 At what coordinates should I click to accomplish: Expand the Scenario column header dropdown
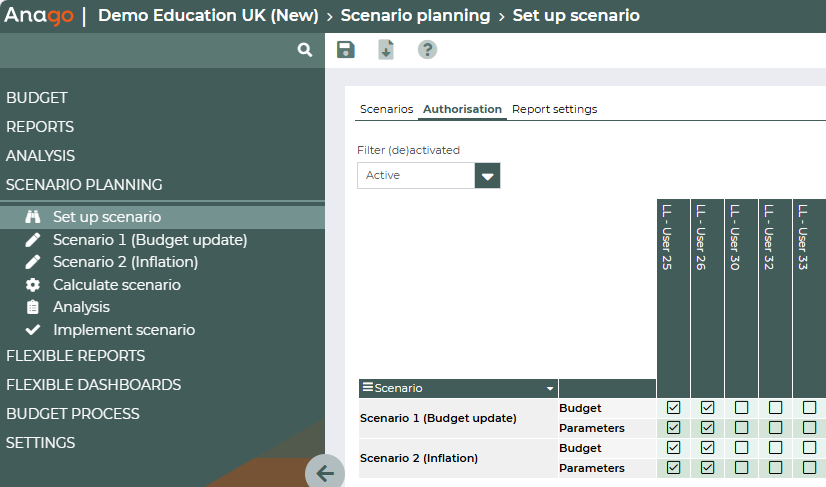coord(549,388)
